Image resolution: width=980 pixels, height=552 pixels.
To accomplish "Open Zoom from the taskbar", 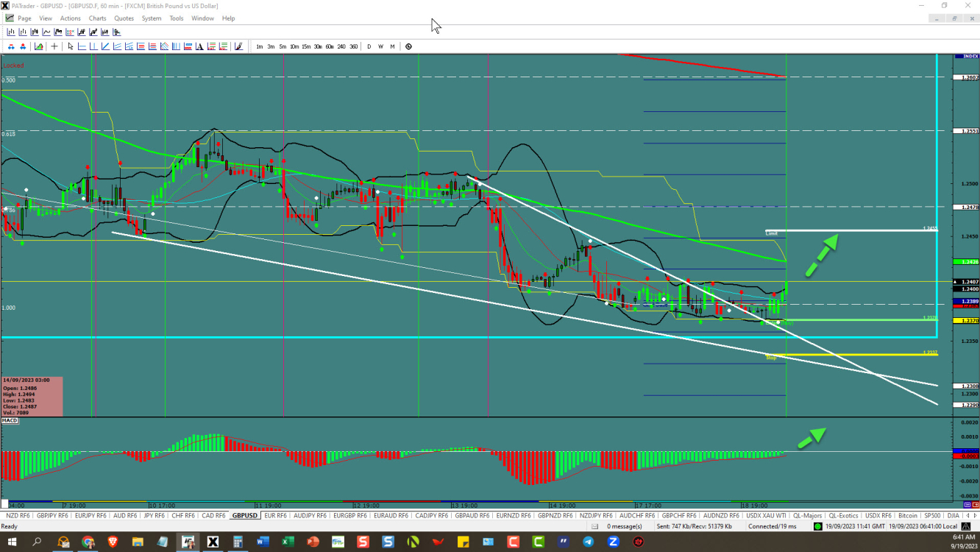I will (614, 542).
